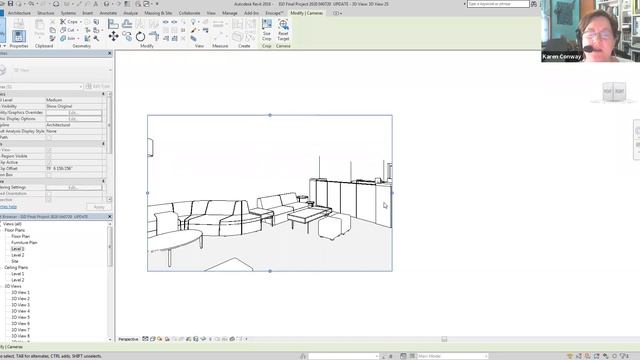
Task: Select the Copy tool next to Move
Action: (127, 36)
